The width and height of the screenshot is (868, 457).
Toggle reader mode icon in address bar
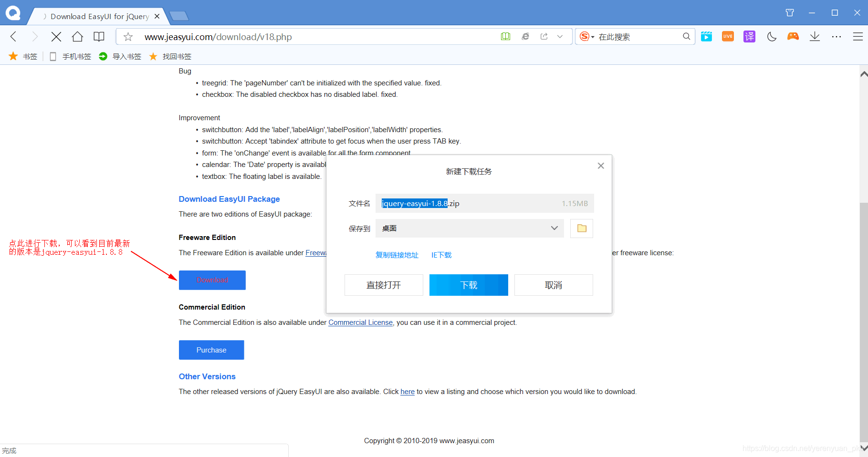(x=505, y=36)
